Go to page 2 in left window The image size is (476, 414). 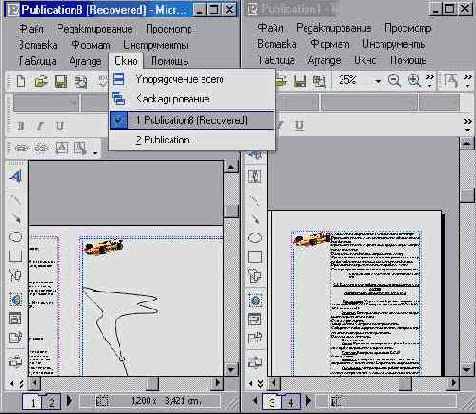click(x=52, y=401)
